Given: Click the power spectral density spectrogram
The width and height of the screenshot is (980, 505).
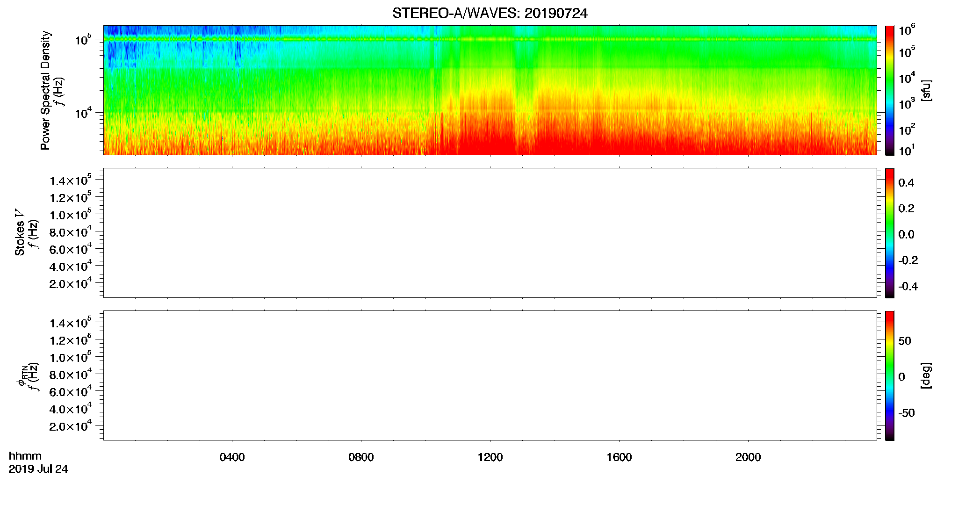Looking at the screenshot, I should pyautogui.click(x=490, y=90).
